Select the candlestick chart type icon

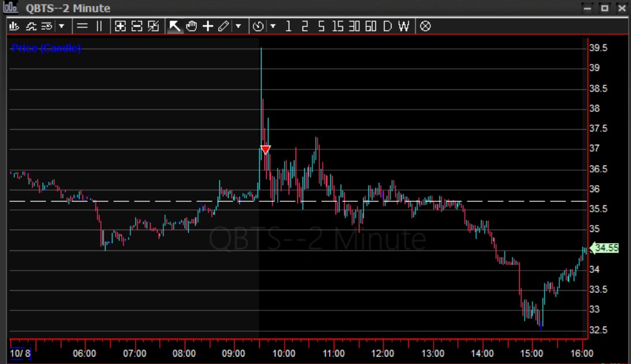13,26
